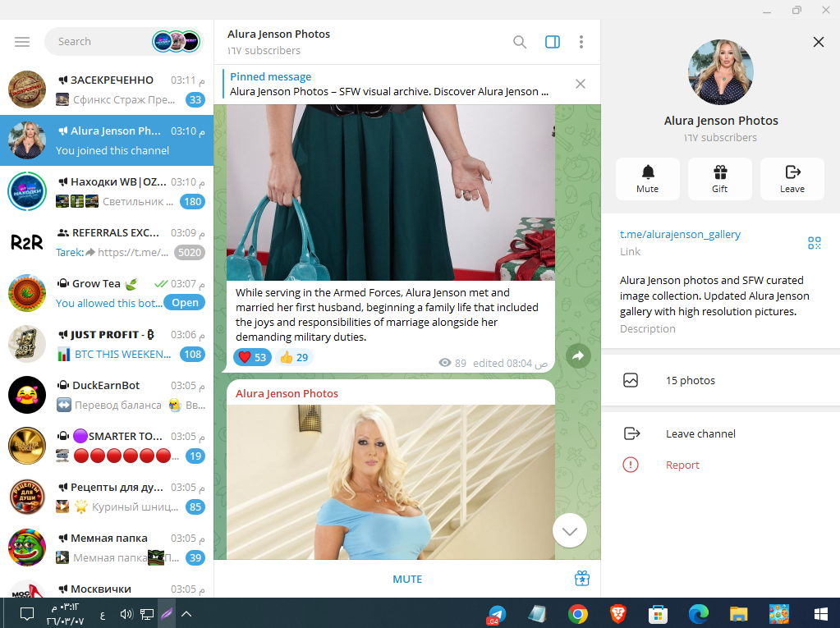Open the 15 photos shared media
The image size is (840, 628).
pos(721,381)
